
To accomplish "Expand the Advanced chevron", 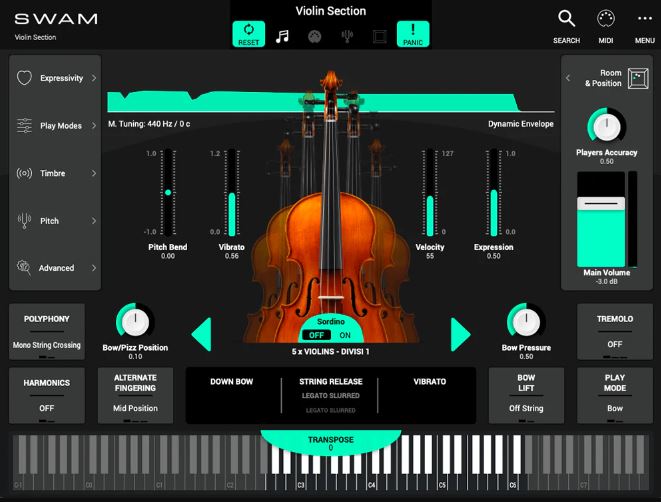I will (94, 268).
